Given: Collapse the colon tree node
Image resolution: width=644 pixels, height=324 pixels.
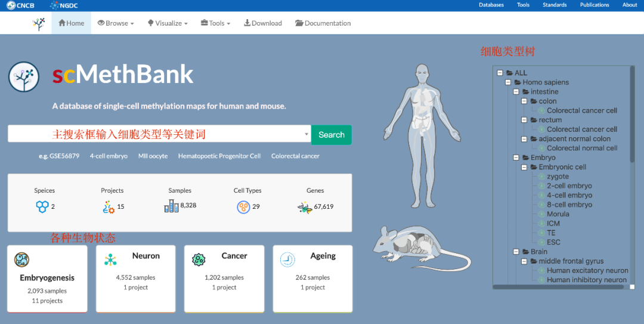Looking at the screenshot, I should point(524,101).
